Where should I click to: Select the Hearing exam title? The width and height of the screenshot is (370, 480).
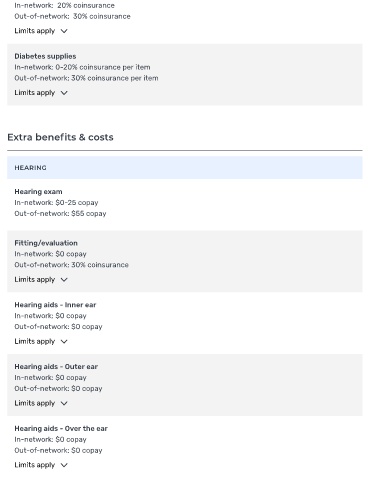(38, 192)
